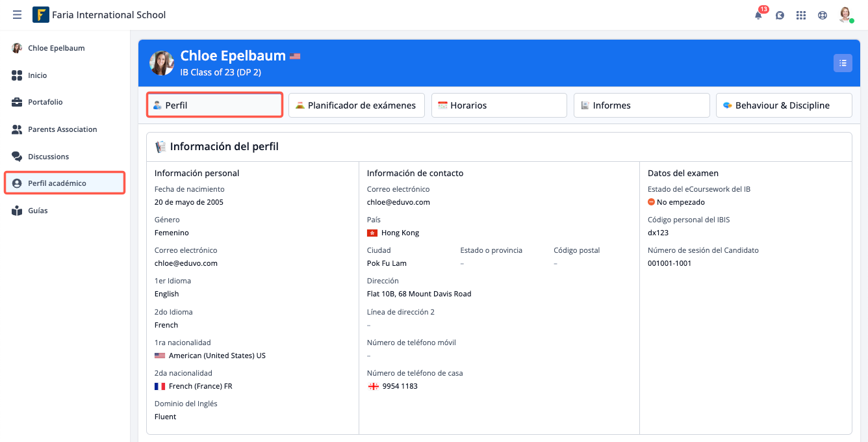Open Guías from the sidebar
This screenshot has height=442, width=868.
pyautogui.click(x=38, y=211)
